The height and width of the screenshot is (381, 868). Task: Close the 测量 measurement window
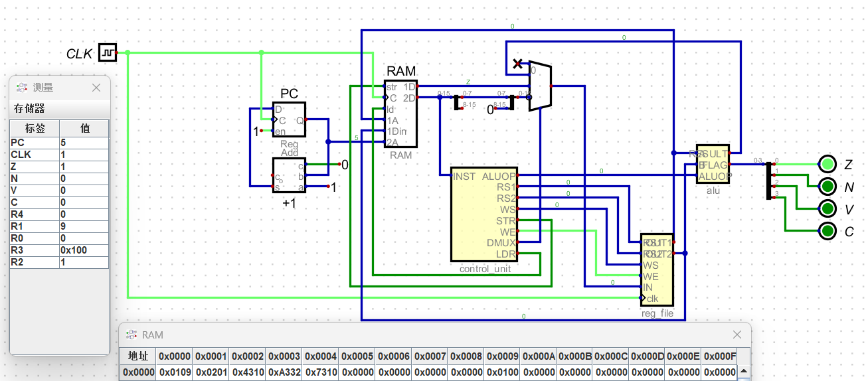[x=96, y=87]
